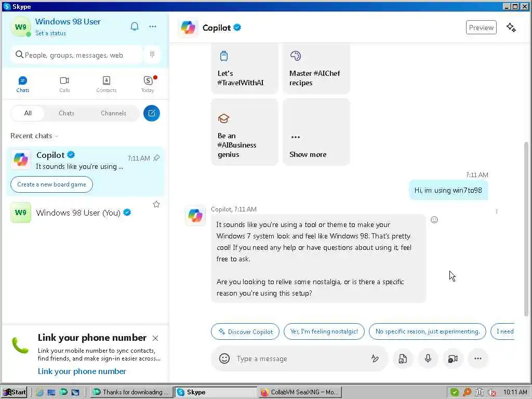Click the green shield tray icon
The image size is (532, 399).
(x=454, y=392)
